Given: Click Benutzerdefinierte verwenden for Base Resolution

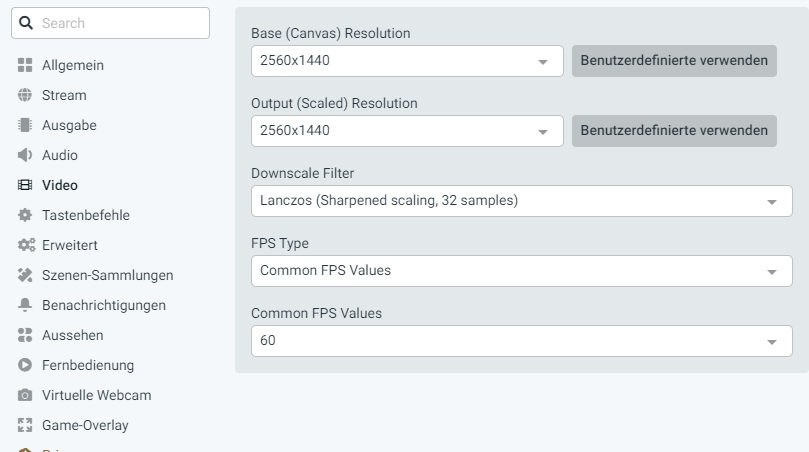Looking at the screenshot, I should click(674, 61).
